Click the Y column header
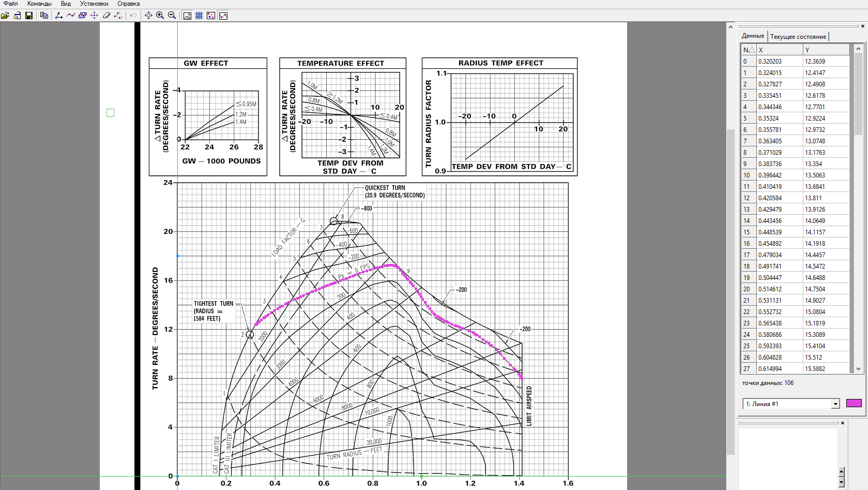868x490 pixels. 826,50
